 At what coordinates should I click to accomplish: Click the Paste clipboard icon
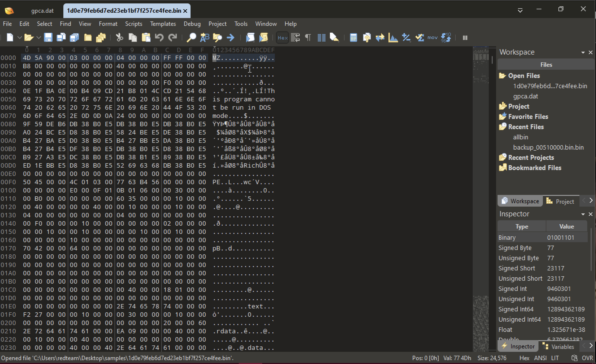click(146, 38)
